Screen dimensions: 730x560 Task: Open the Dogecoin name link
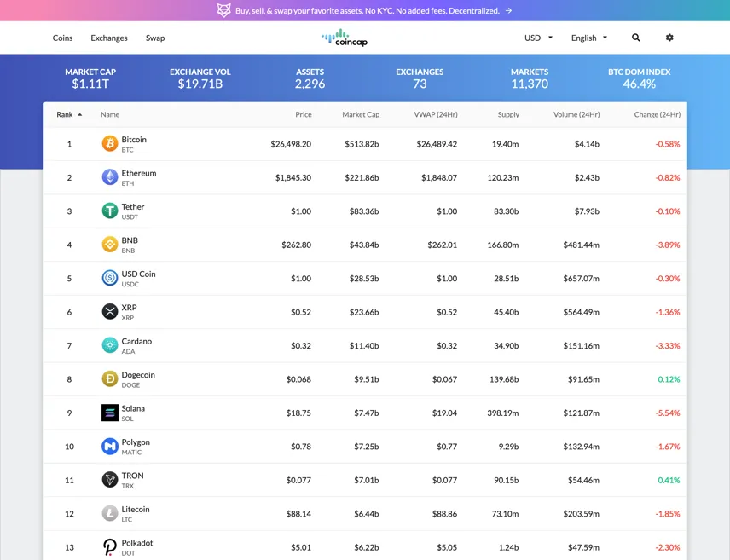[138, 375]
